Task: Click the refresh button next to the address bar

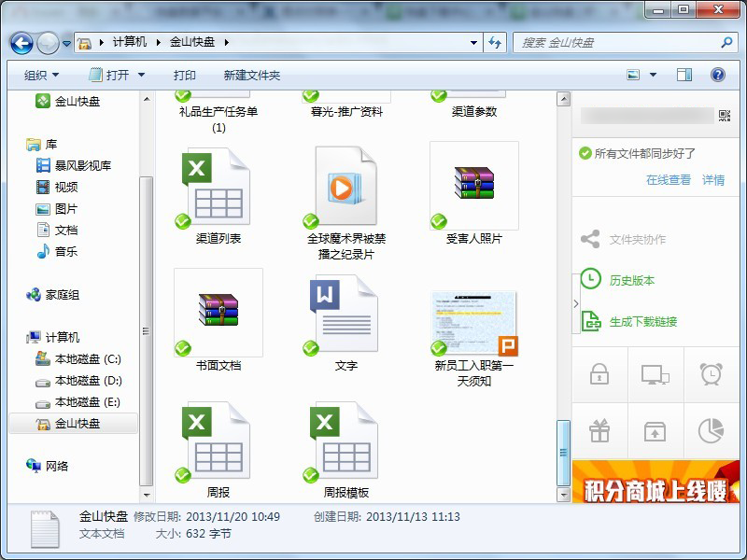Action: [x=495, y=43]
